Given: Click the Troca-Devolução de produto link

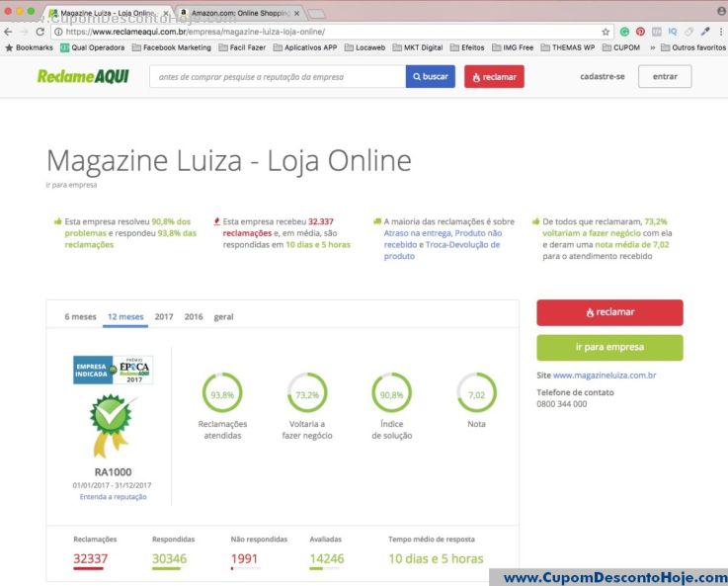Looking at the screenshot, I should 442,250.
